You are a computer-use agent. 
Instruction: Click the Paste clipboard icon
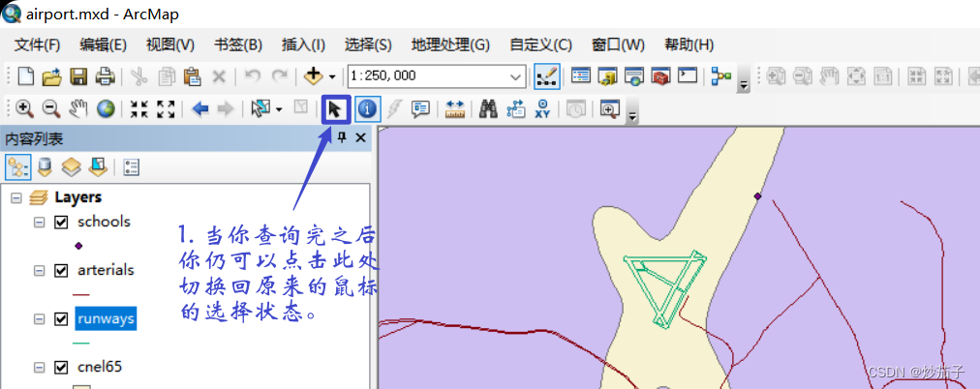click(x=192, y=76)
